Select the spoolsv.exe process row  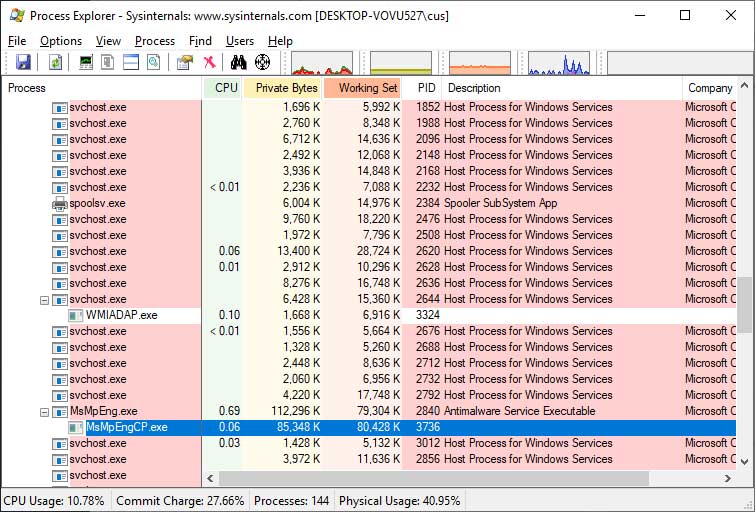[97, 203]
